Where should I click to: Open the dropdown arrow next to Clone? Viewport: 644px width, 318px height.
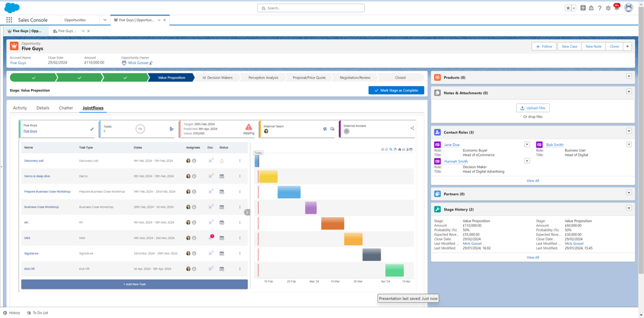(627, 46)
